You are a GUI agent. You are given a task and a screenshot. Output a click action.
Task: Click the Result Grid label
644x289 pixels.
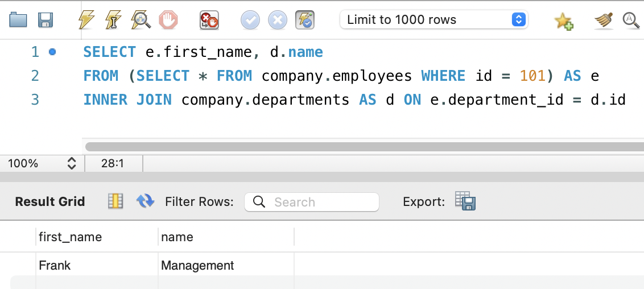pyautogui.click(x=50, y=201)
